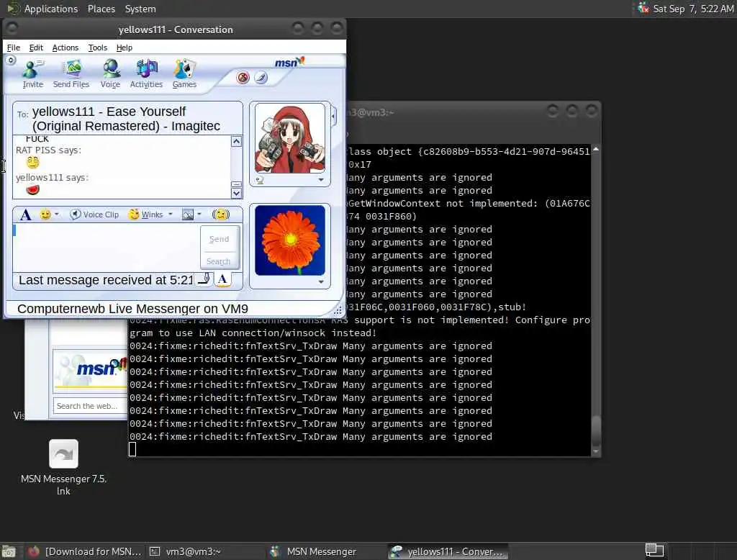
Task: Click "Computernewb Live Messenger on VM9" status text
Action: pos(132,309)
